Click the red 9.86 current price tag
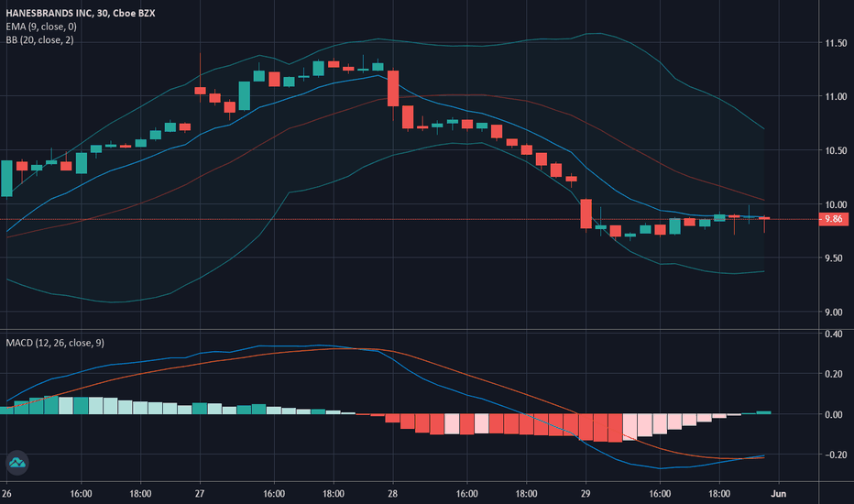Image resolution: width=854 pixels, height=504 pixels. pyautogui.click(x=833, y=219)
